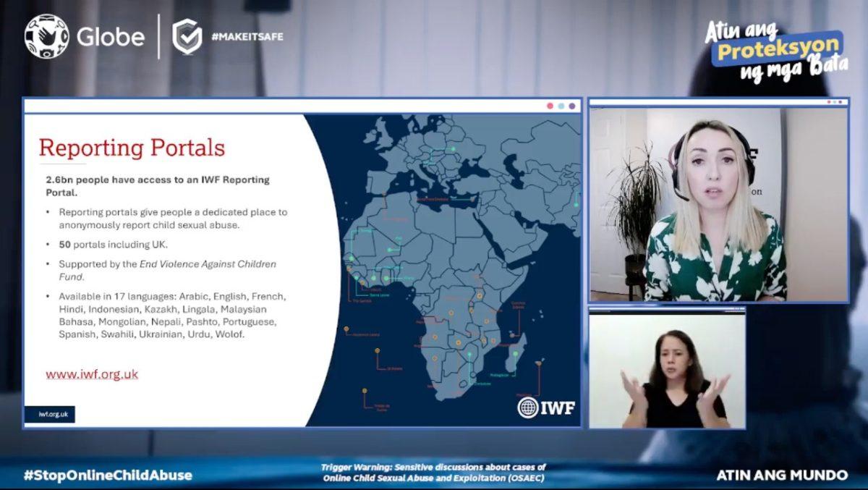This screenshot has width=868, height=490.
Task: Click the 'Atin ang Proteksyon ng mga Bata' logo
Action: 777,51
